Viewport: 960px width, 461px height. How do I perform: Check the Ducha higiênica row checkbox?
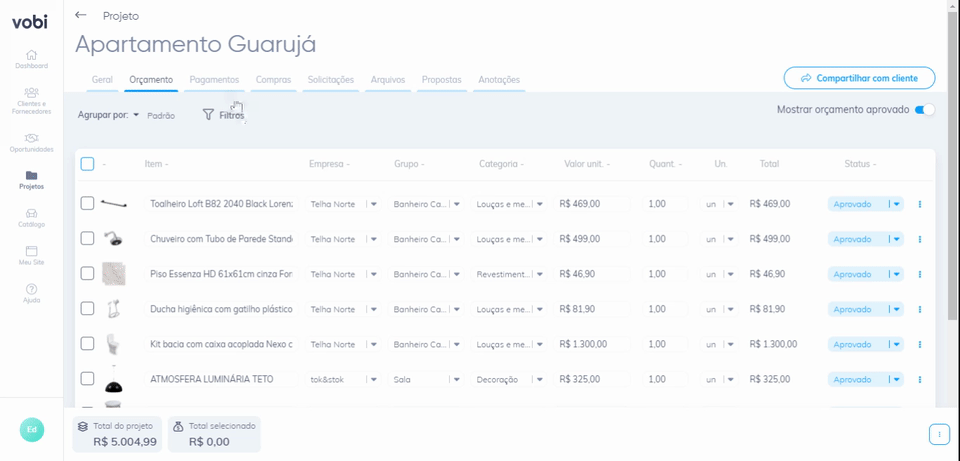pos(88,309)
